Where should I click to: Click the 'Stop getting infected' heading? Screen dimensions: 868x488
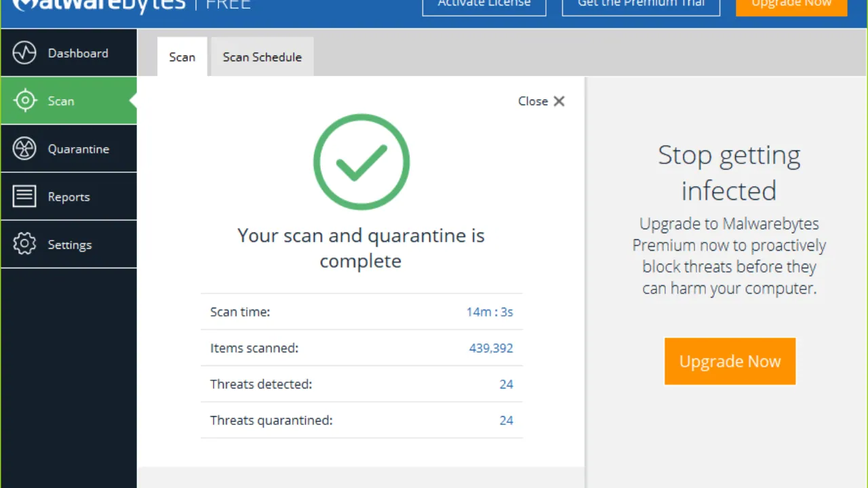[x=729, y=173]
